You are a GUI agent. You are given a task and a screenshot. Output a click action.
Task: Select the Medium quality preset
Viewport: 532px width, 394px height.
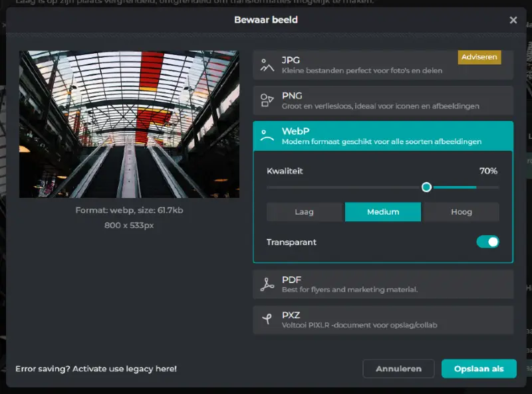[x=383, y=212]
